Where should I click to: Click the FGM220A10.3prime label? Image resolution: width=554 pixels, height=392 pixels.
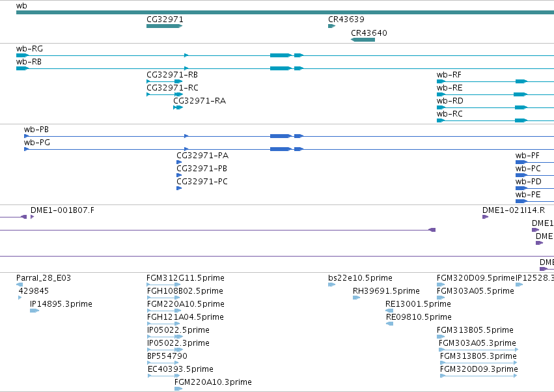(213, 382)
